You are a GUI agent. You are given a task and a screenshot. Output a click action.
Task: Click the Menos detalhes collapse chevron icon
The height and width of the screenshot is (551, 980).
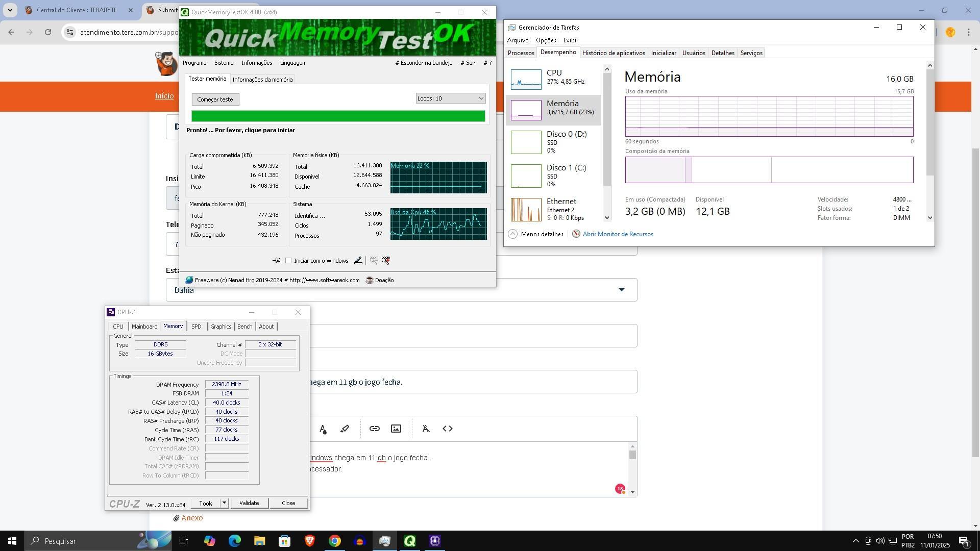pos(513,234)
